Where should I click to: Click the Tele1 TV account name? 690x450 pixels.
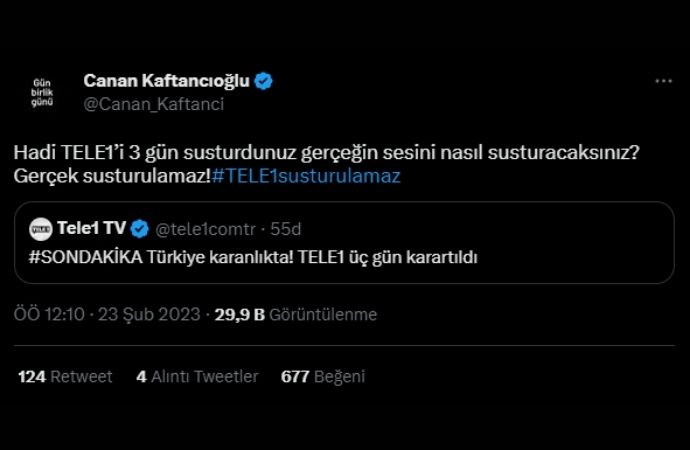[x=92, y=229]
